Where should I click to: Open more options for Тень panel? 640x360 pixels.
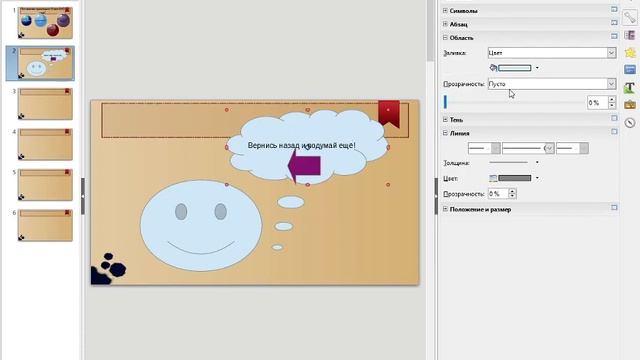614,118
